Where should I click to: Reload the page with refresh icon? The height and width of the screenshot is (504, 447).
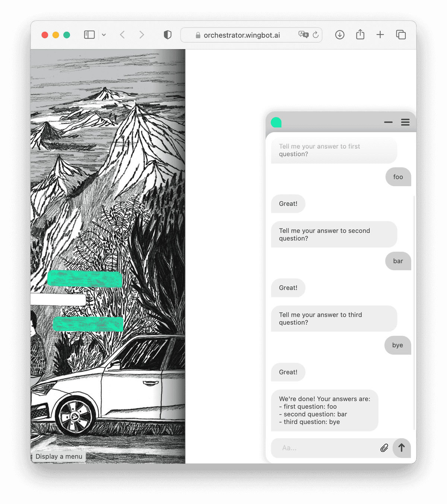tap(316, 35)
